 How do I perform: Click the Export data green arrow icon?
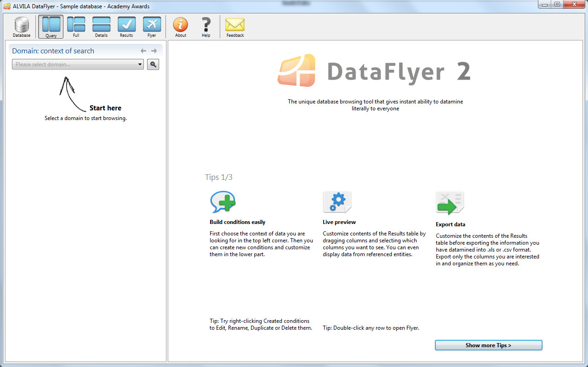click(x=450, y=203)
